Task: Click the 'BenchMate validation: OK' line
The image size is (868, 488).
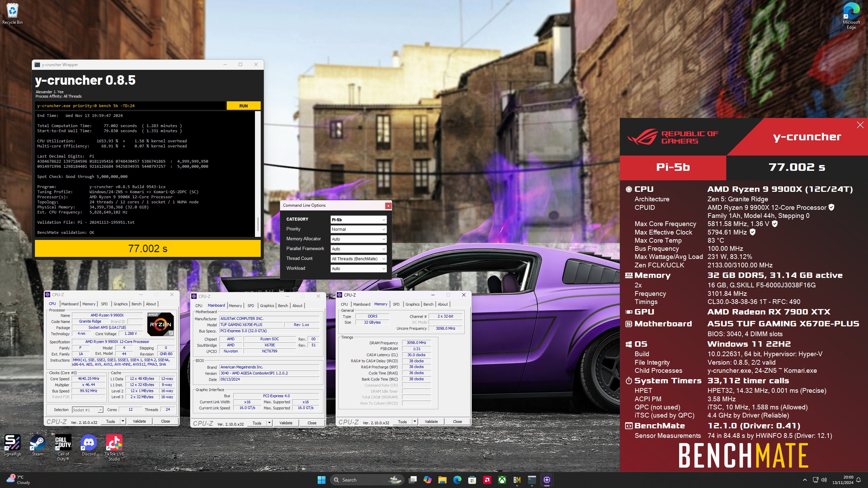Action: point(66,232)
